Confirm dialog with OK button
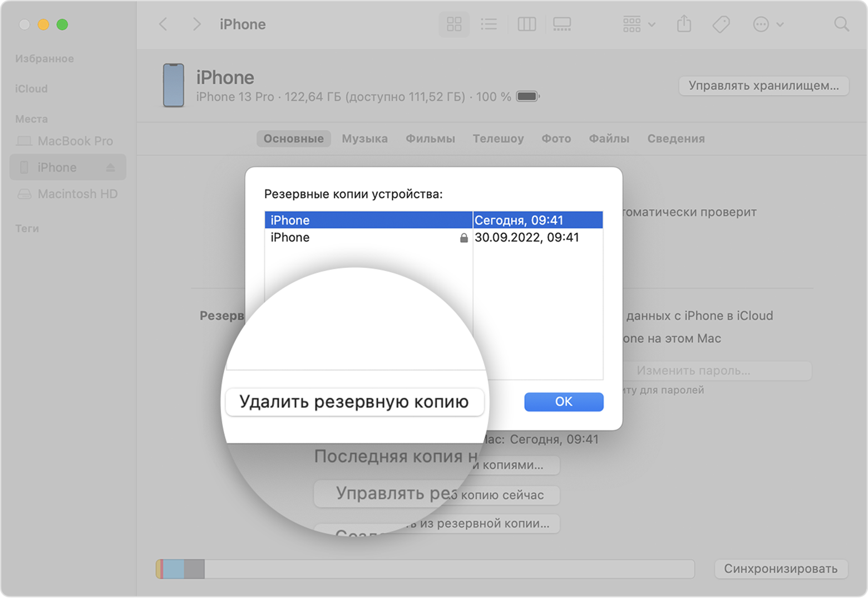 coord(563,401)
